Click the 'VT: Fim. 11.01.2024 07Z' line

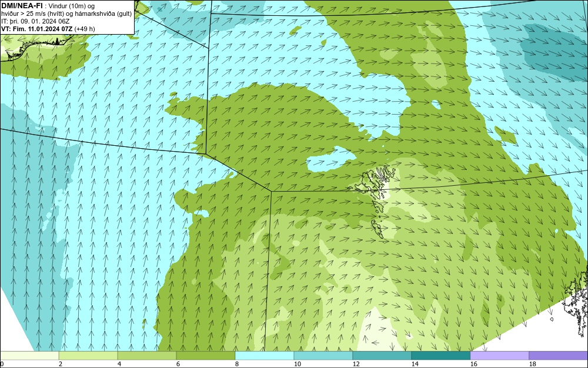pyautogui.click(x=48, y=29)
